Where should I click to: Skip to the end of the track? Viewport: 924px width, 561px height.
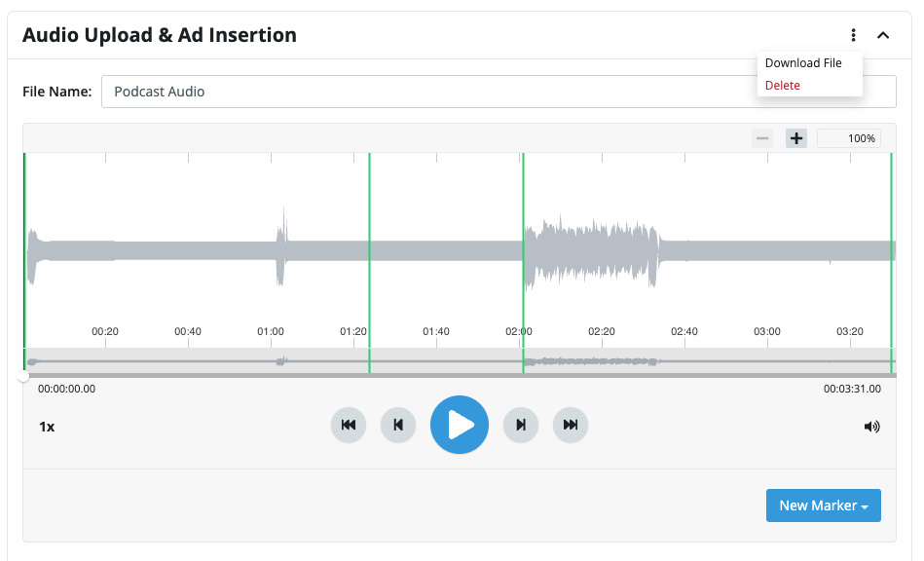point(570,425)
